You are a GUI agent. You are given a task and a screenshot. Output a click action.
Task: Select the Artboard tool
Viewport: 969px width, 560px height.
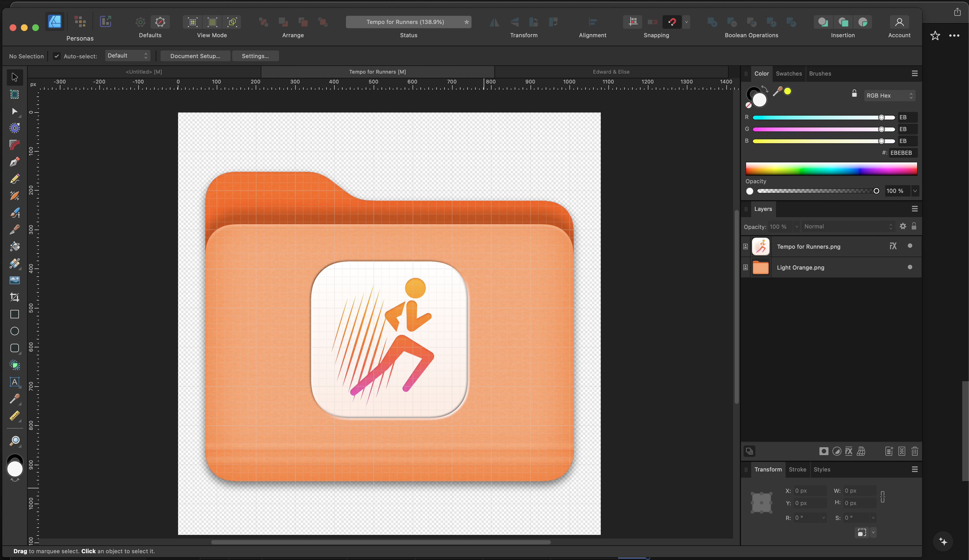(15, 94)
